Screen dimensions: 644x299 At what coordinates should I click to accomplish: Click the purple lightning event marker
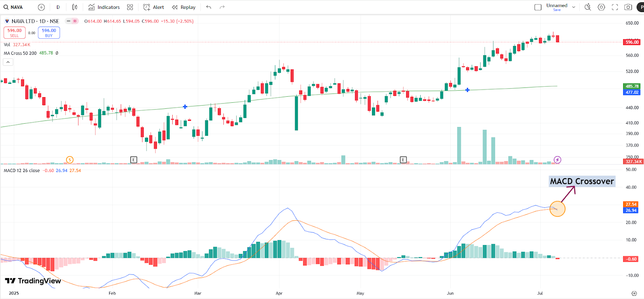pos(557,160)
